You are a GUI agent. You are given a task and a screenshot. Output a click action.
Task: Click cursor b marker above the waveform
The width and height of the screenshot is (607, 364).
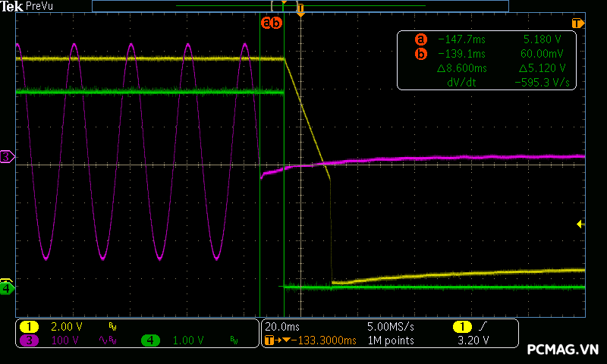[277, 23]
